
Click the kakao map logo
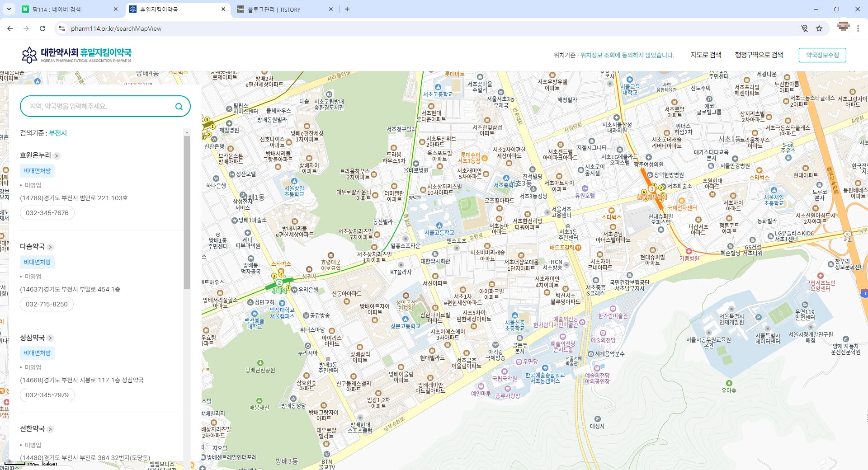[50, 464]
